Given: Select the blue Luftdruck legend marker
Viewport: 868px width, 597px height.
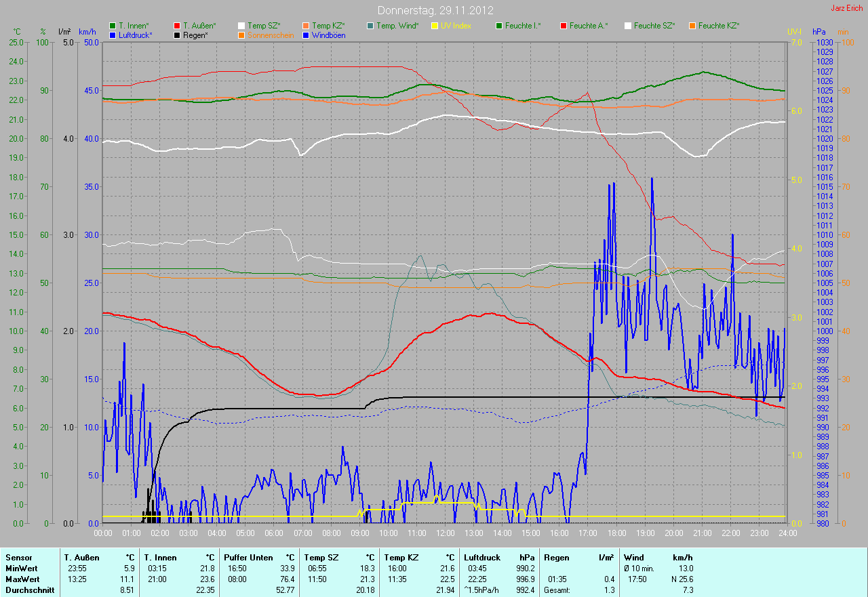Looking at the screenshot, I should [x=113, y=35].
